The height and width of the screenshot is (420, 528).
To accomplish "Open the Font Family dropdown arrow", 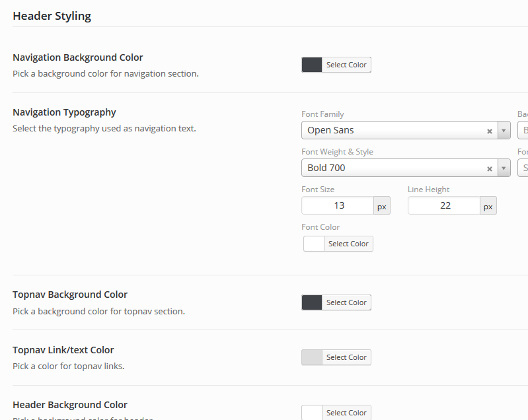I will [x=504, y=131].
